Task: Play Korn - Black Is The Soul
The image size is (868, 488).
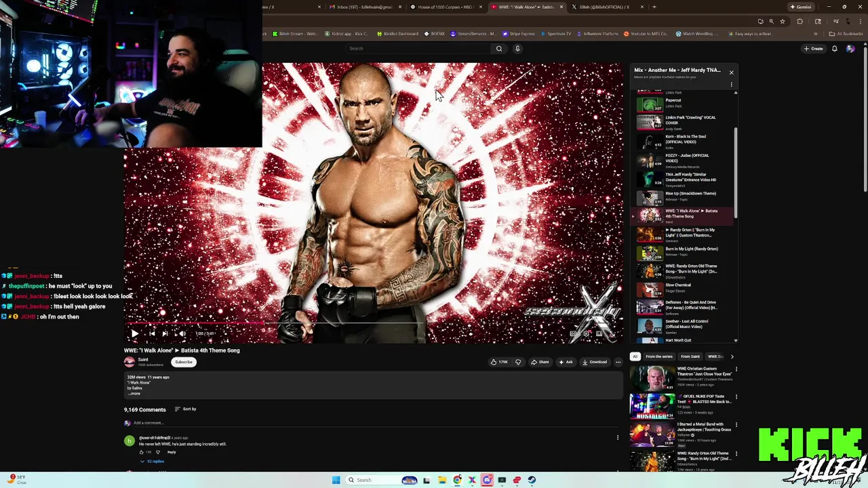Action: [x=682, y=142]
